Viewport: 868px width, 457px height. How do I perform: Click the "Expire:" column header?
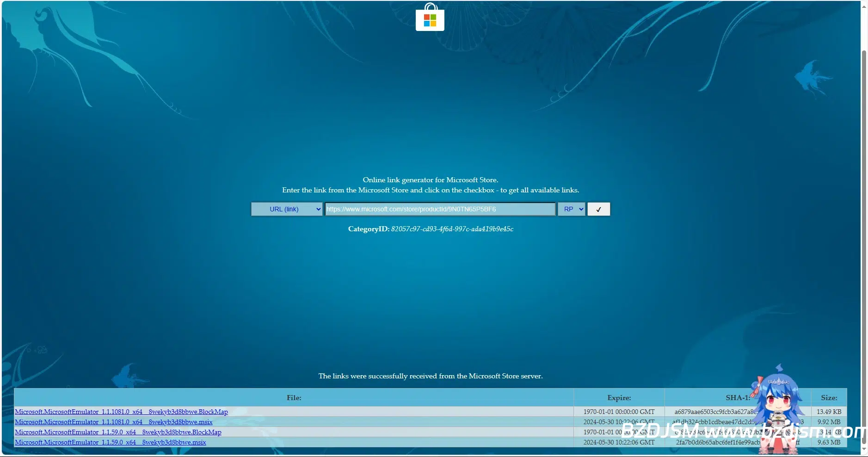click(x=619, y=398)
